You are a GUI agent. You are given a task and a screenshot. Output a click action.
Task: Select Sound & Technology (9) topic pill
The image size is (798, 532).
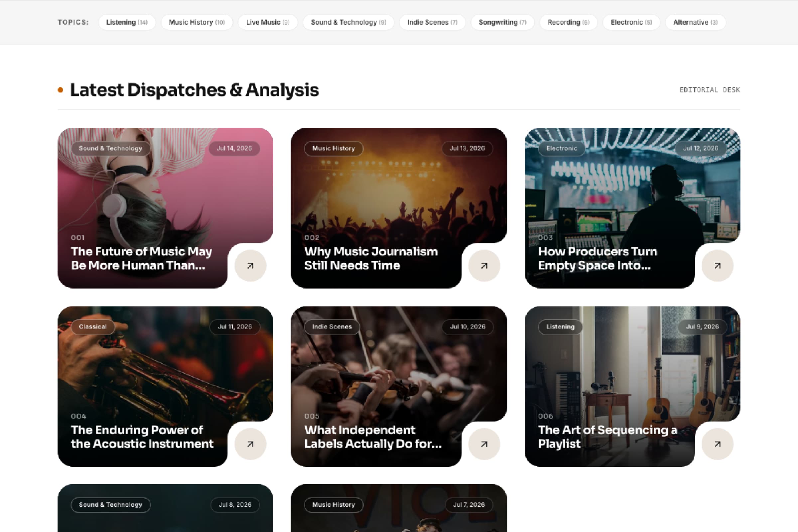pyautogui.click(x=348, y=22)
